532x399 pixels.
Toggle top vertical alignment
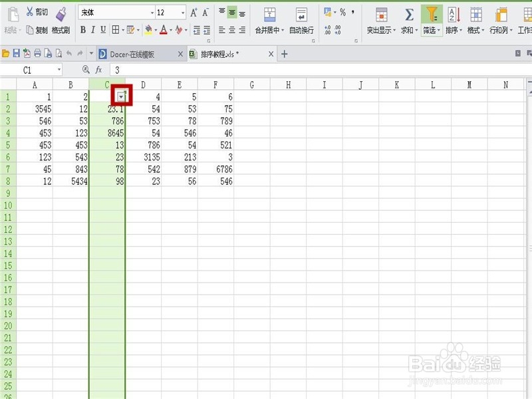click(x=222, y=13)
